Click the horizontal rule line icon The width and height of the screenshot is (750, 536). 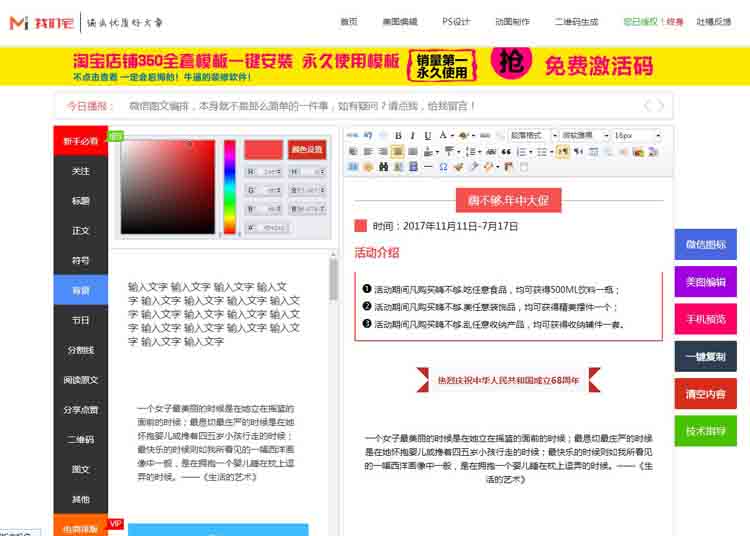pos(428,167)
